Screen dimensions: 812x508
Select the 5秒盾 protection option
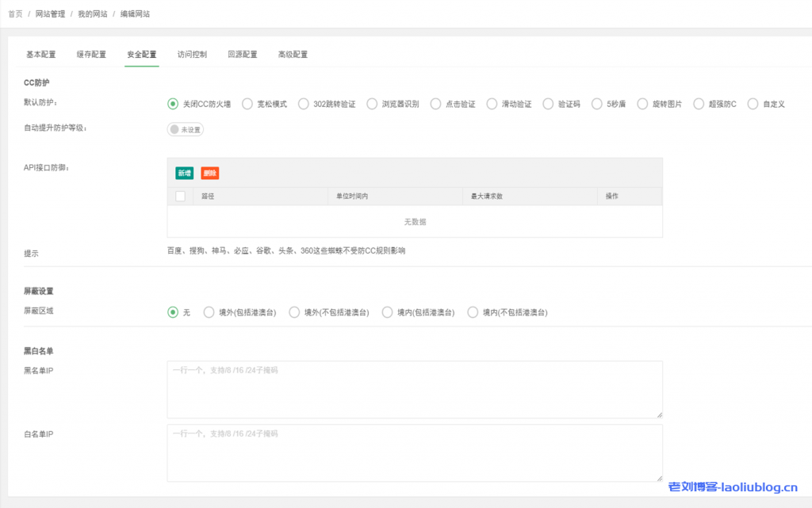[x=597, y=104]
